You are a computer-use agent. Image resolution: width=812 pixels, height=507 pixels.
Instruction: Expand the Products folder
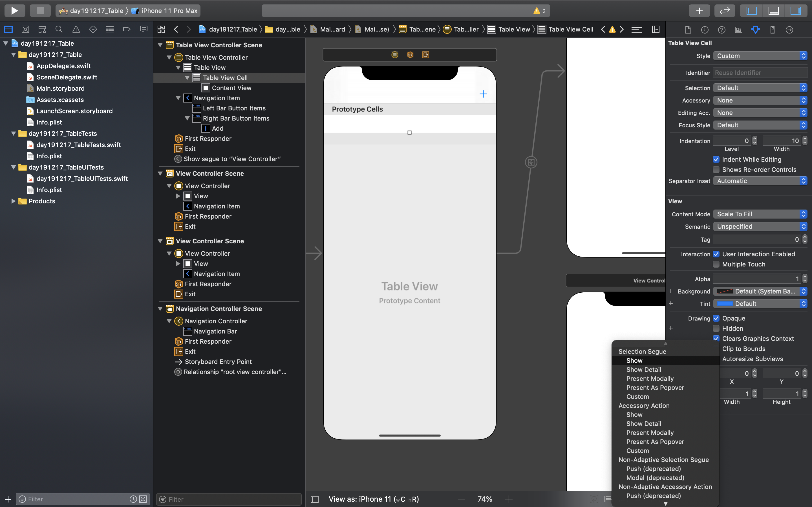[x=14, y=201]
